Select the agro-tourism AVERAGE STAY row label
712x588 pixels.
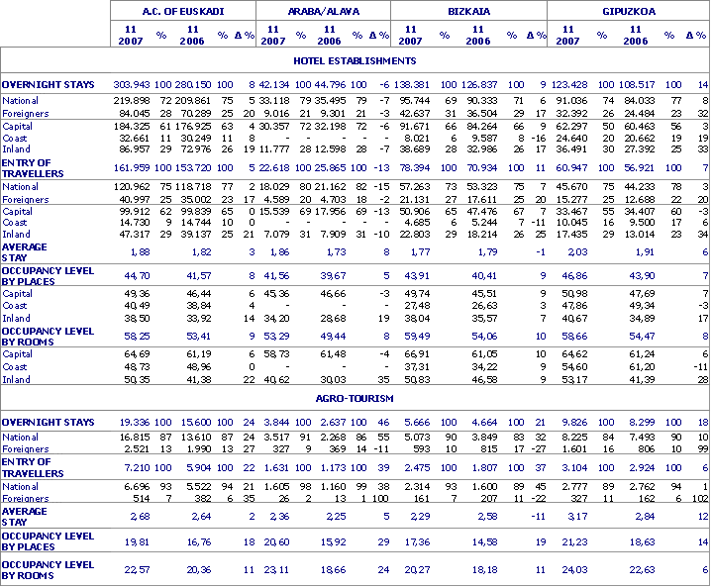pyautogui.click(x=23, y=514)
